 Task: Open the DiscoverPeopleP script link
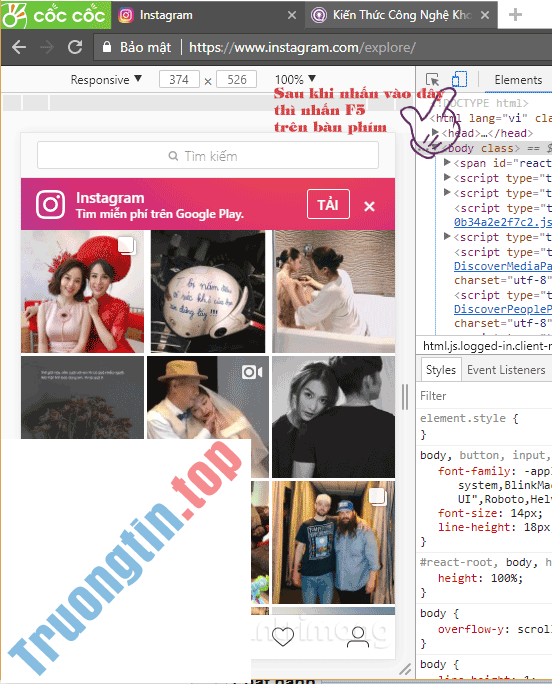tap(503, 309)
